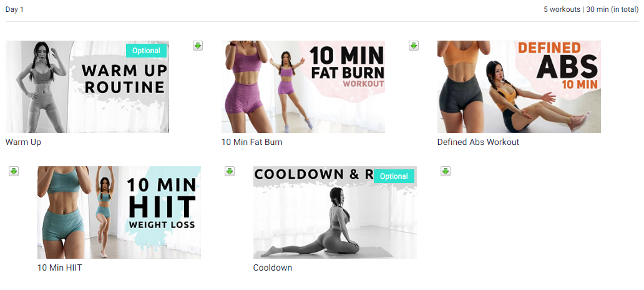Click download arrow between HIIT and Cooldown thumbnails

click(230, 171)
